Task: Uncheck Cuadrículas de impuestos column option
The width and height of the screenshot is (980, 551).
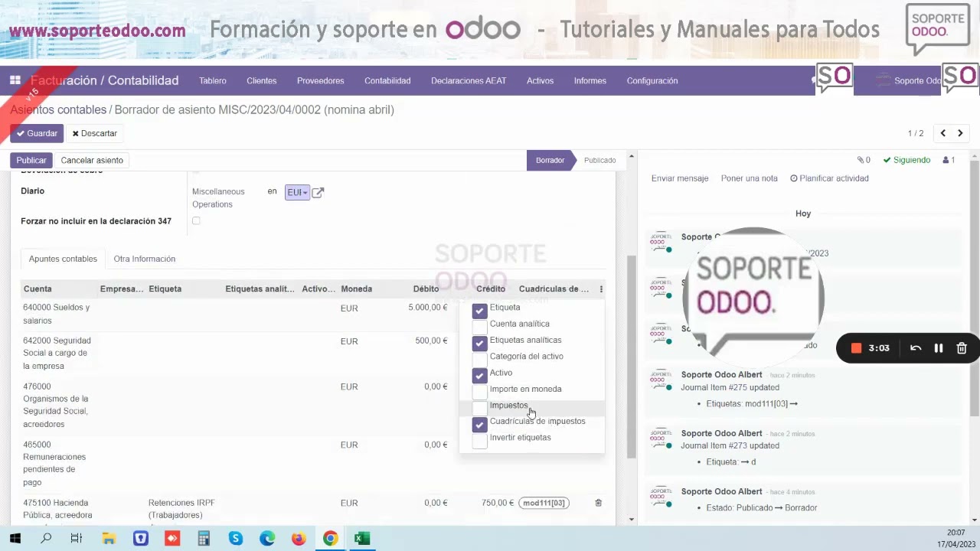Action: tap(479, 424)
